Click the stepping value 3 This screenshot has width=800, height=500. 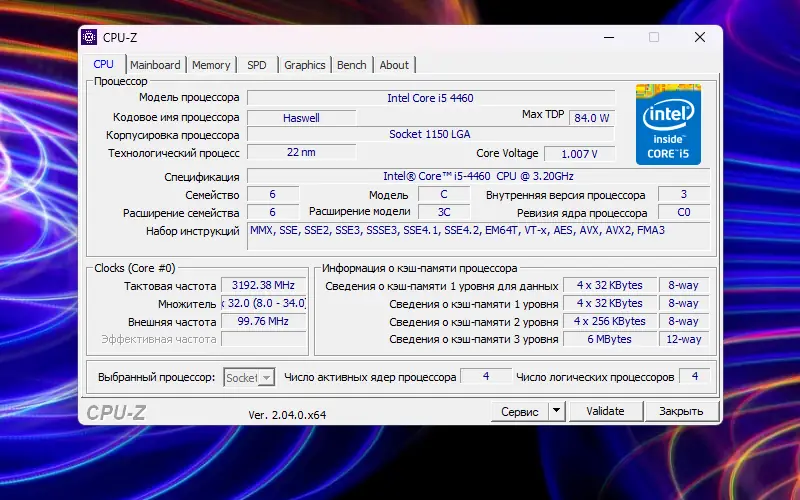[x=684, y=194]
